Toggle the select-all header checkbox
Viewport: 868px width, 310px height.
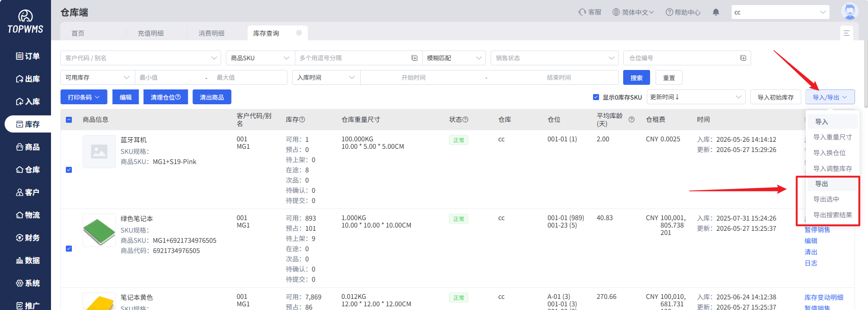pos(69,120)
